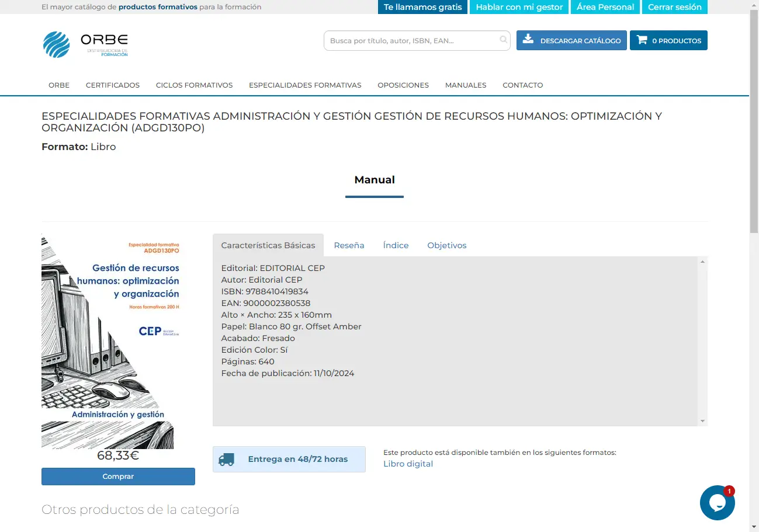The width and height of the screenshot is (759, 532).
Task: Click the delivery truck icon
Action: click(226, 460)
